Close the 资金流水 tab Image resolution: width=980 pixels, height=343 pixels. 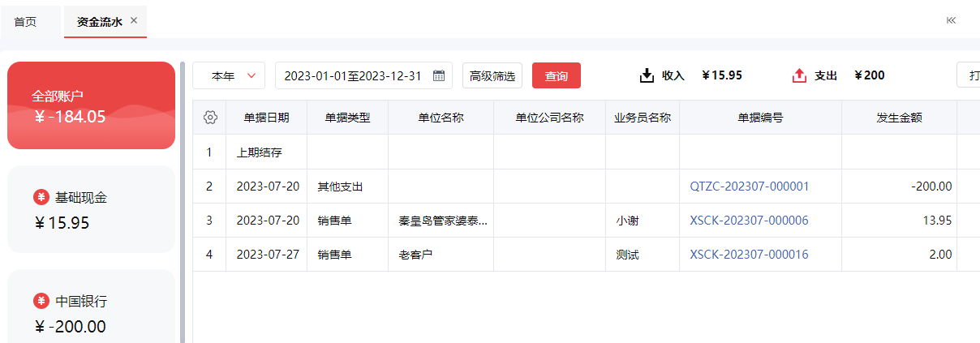[x=134, y=20]
